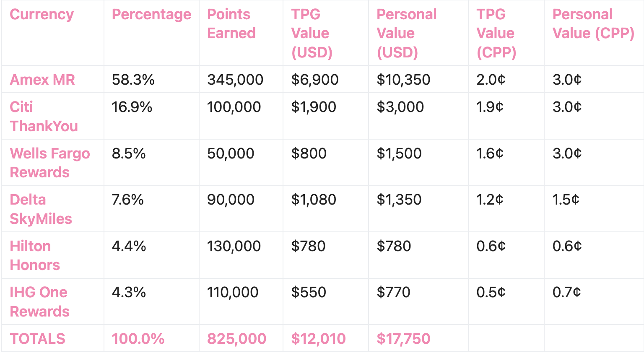Select the 345,000 points earned cell
This screenshot has height=353, width=644.
[x=235, y=80]
